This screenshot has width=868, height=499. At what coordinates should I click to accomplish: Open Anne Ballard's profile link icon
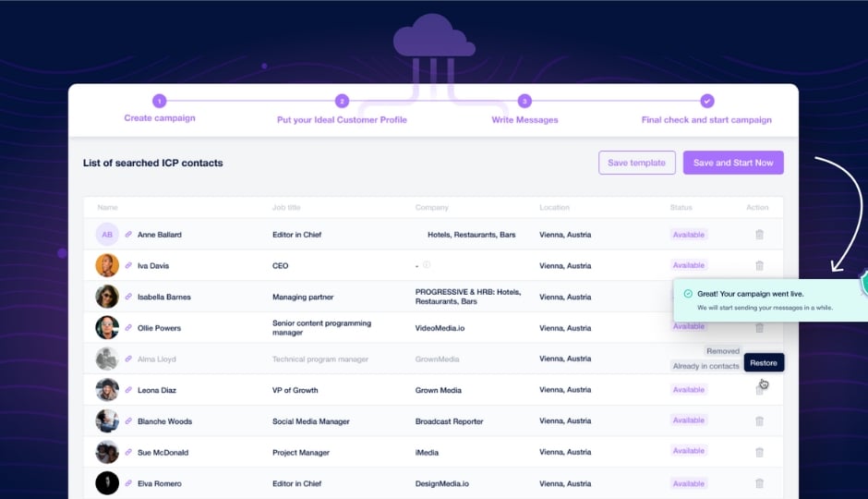tap(128, 235)
